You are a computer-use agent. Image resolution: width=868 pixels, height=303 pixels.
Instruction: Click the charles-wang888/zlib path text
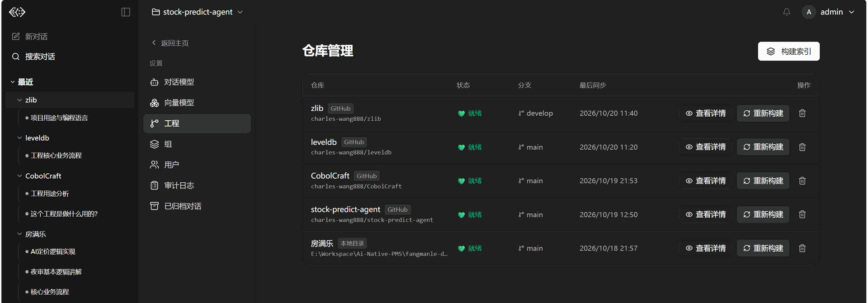click(346, 119)
